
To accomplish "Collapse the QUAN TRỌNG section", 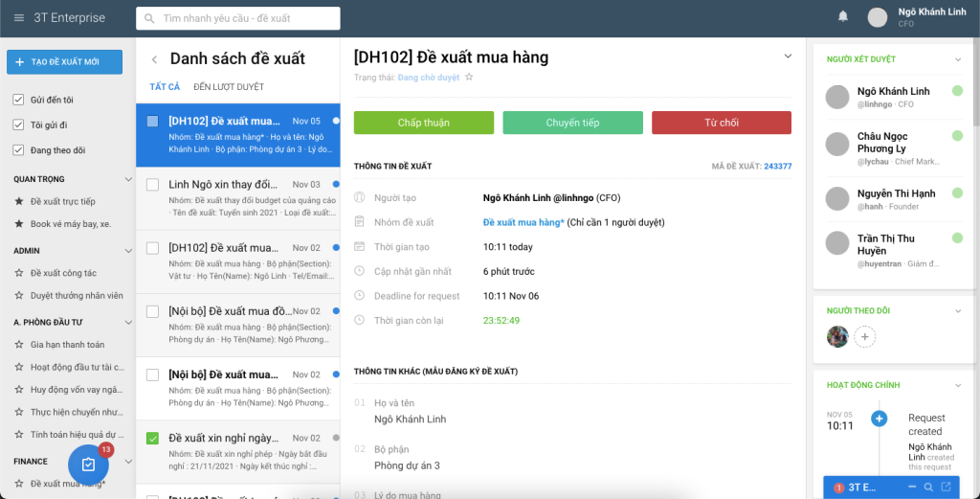I will click(128, 179).
